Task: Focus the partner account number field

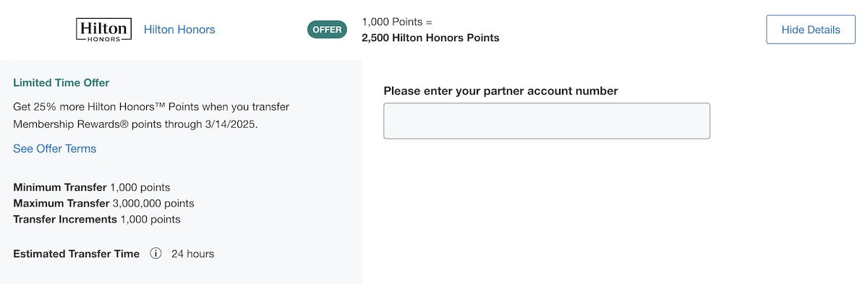Action: (547, 121)
